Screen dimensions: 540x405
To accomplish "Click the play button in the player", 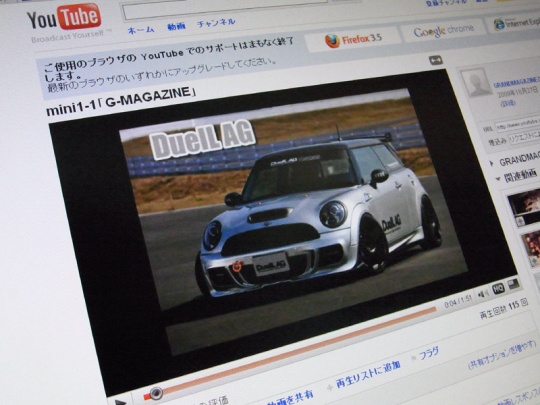I will coord(121,402).
